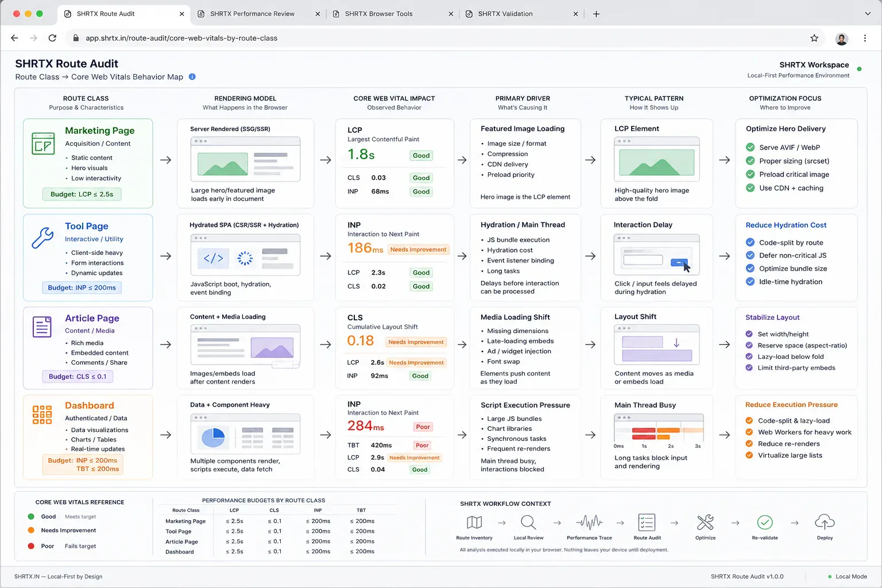Click the Deploy cloud upload icon
Screen dimensions: 882x588
[x=825, y=522]
